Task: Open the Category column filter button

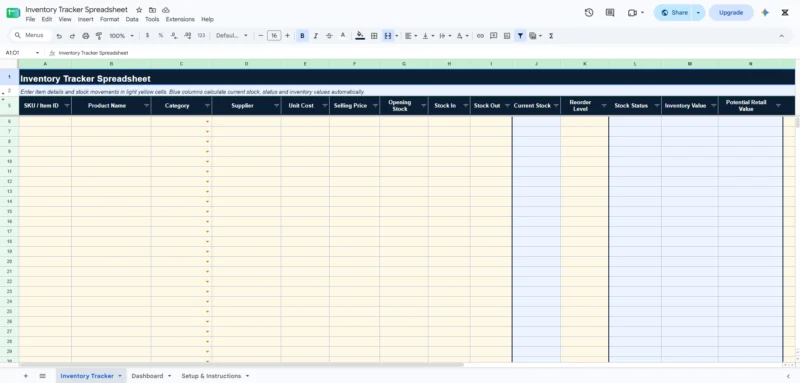Action: (207, 106)
